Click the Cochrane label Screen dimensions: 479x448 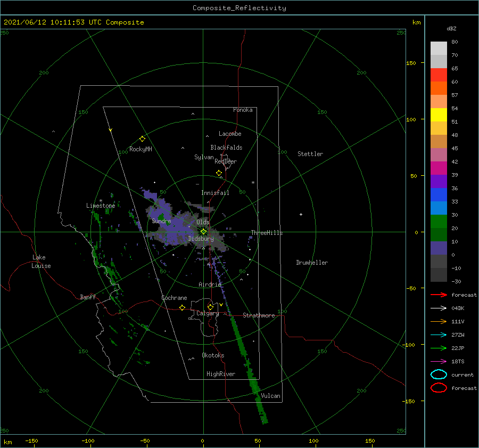[x=174, y=298]
